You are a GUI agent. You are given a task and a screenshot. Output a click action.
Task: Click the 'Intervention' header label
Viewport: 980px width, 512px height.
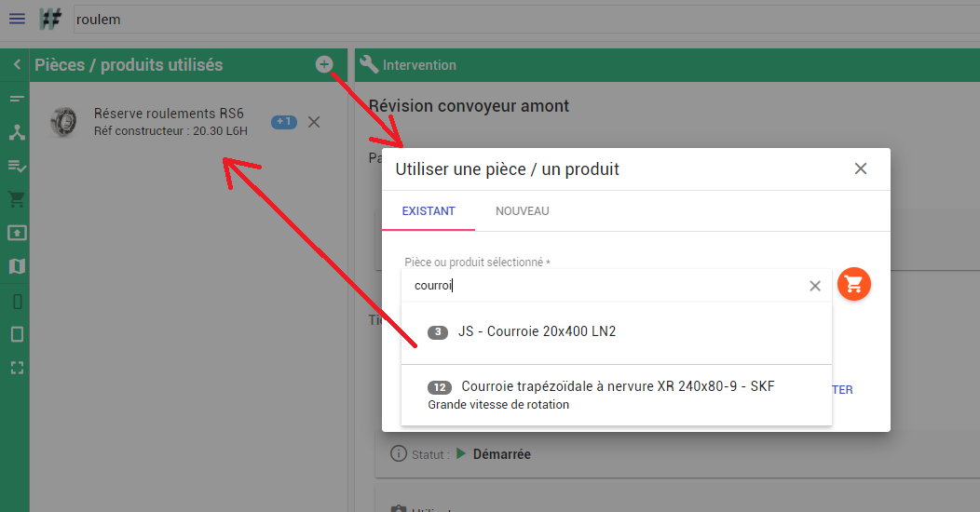[419, 65]
